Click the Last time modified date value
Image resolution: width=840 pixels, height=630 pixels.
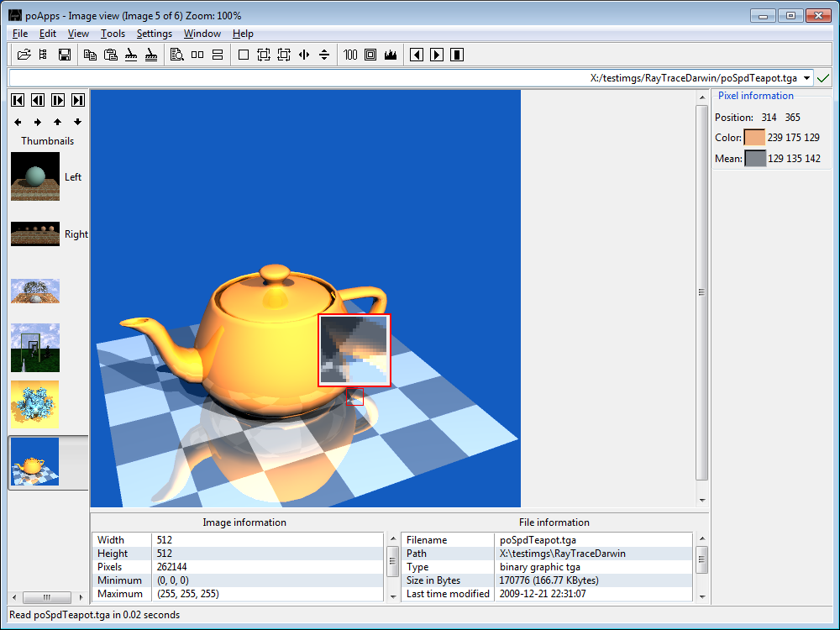coord(543,594)
